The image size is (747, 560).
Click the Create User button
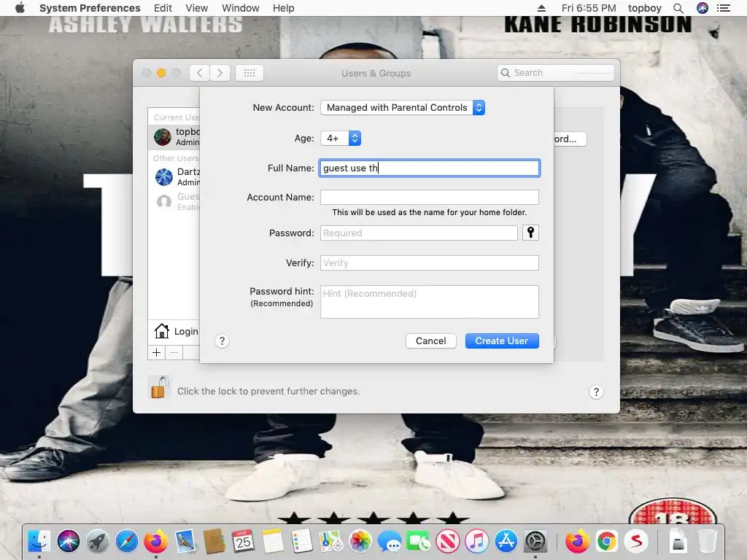[x=502, y=341]
